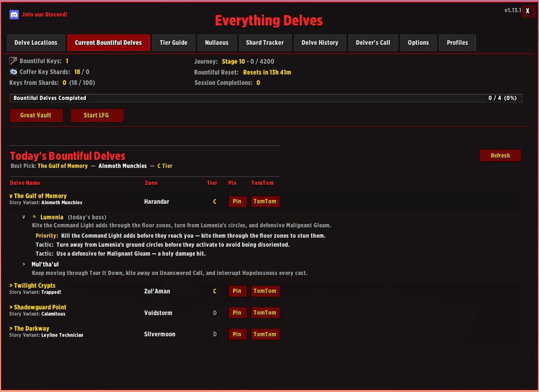
Task: Click the Zone column header
Action: pyautogui.click(x=151, y=183)
